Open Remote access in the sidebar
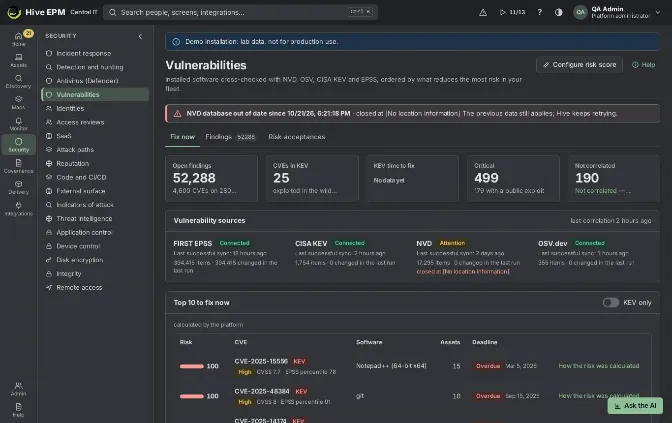Viewport: 672px width, 423px height. [95, 288]
